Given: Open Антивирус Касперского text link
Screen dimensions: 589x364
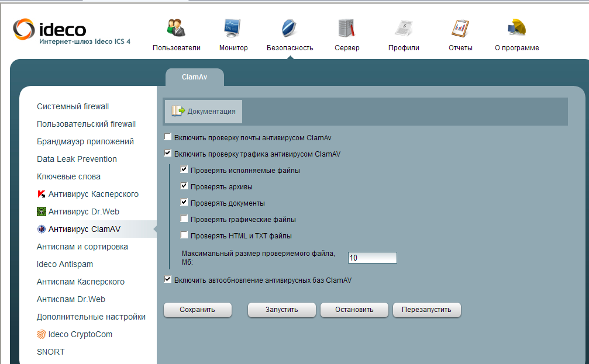Looking at the screenshot, I should click(94, 194).
